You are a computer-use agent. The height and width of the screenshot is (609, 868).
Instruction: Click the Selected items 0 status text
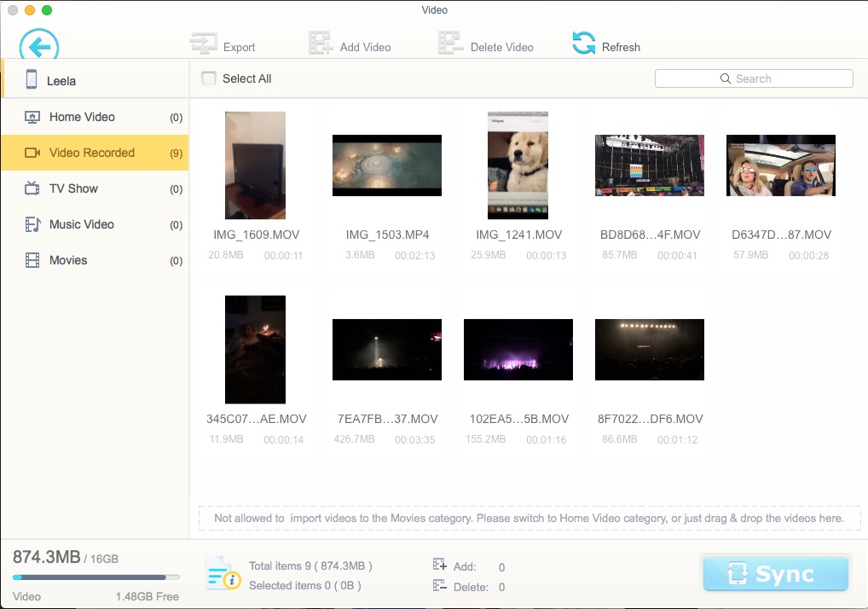pos(305,585)
